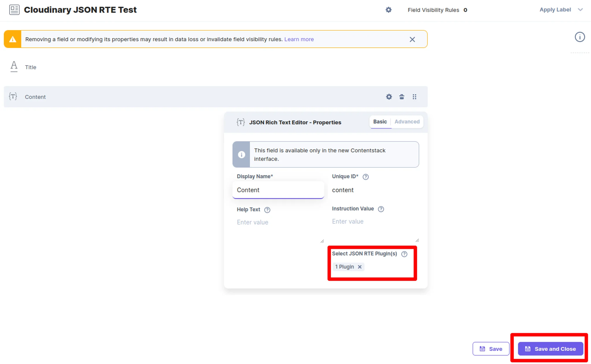Image resolution: width=591 pixels, height=364 pixels.
Task: Open the Apply Label dropdown
Action: [x=561, y=10]
